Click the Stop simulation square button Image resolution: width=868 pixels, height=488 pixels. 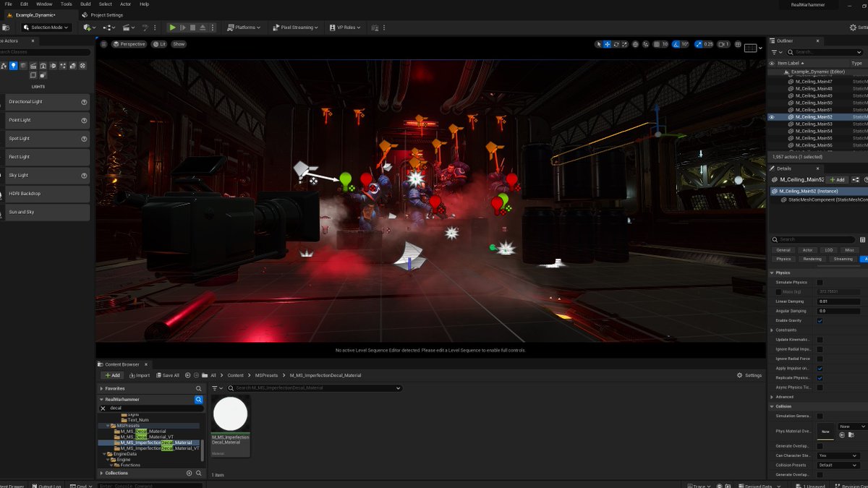click(192, 27)
